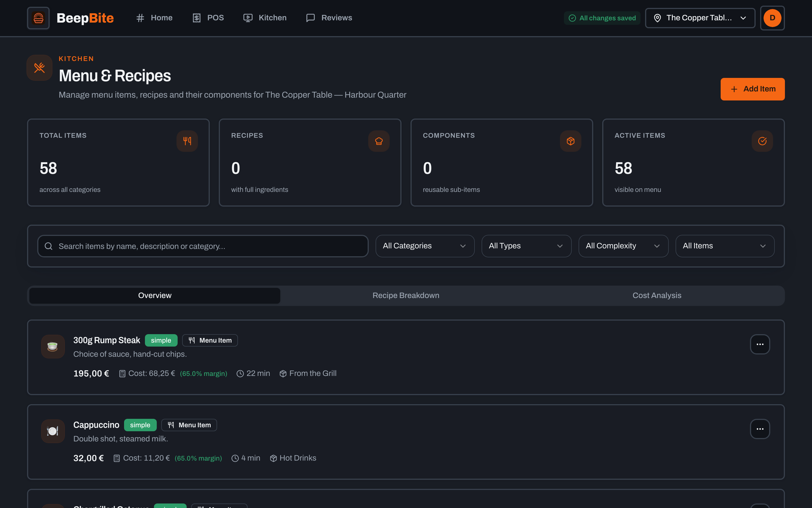Open more options for 300g Rump Steak
This screenshot has width=812, height=508.
coord(760,344)
